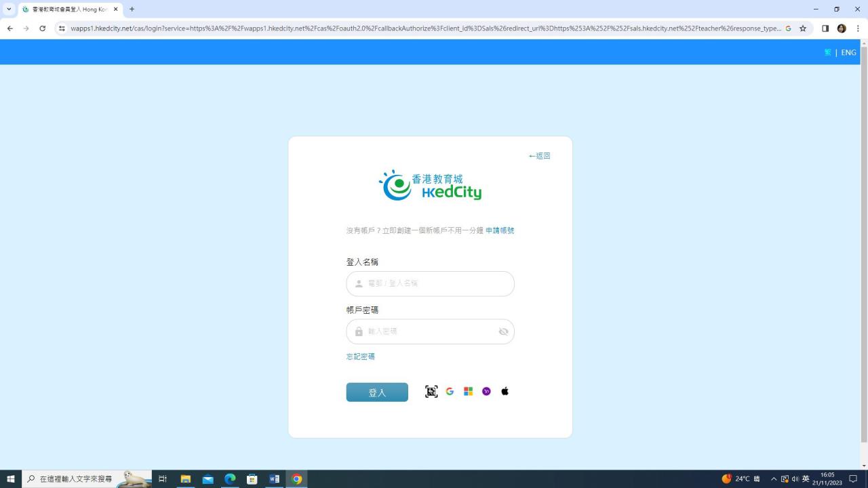
Task: Bookmark this page with star icon
Action: 803,28
